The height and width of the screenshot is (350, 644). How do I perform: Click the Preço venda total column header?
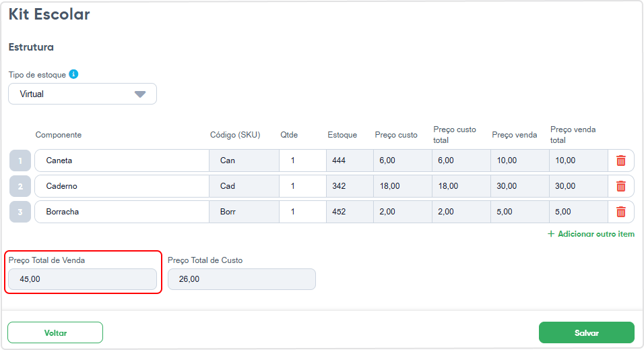[x=573, y=134]
